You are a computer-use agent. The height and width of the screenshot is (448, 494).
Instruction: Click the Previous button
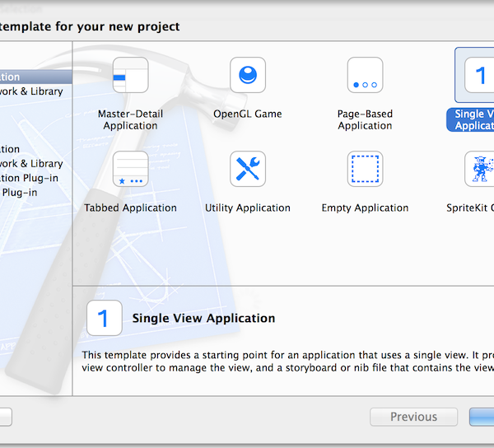pos(413,417)
